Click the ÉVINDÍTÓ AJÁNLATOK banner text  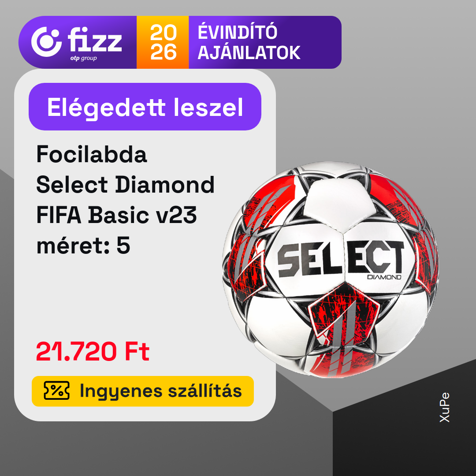pos(249,42)
